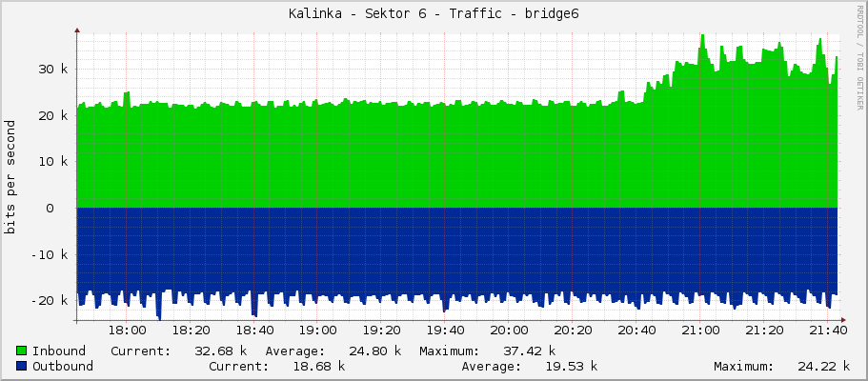Screen dimensions: 868x381
Task: Click the graph title 'Kalinka - Sektor 6 - Traffic - bridge6'
Action: [x=434, y=14]
